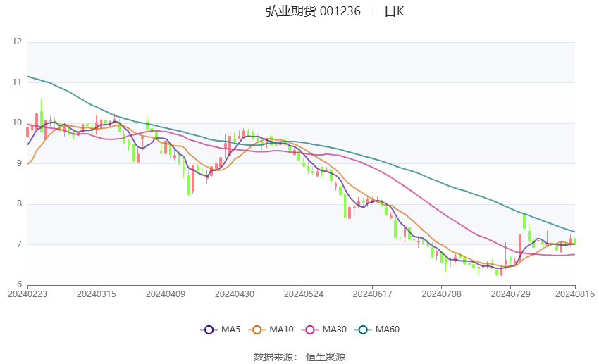
Task: Hide the MA60 series via its label
Action: [386, 330]
